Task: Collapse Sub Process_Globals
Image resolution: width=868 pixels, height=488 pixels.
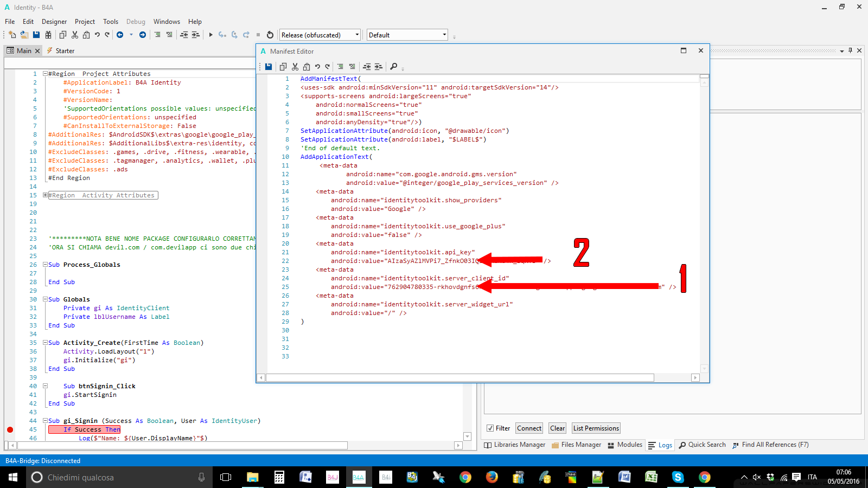Action: (46, 265)
